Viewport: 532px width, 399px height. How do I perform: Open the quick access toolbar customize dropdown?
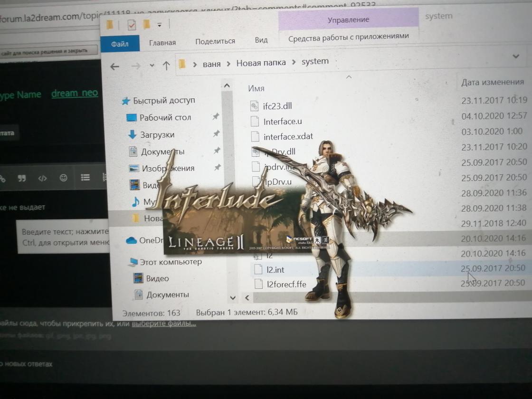click(x=160, y=25)
